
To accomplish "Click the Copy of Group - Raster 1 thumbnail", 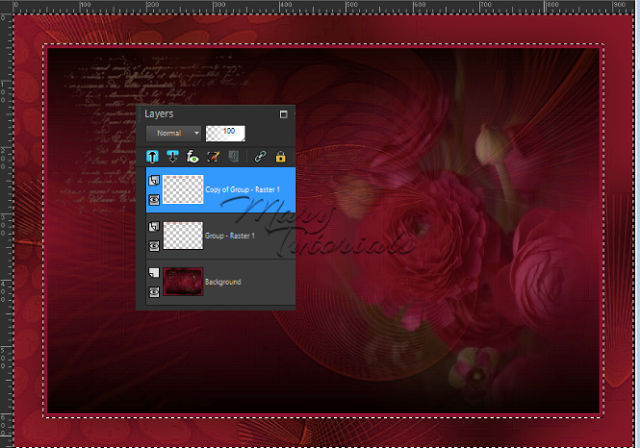I will pyautogui.click(x=183, y=190).
